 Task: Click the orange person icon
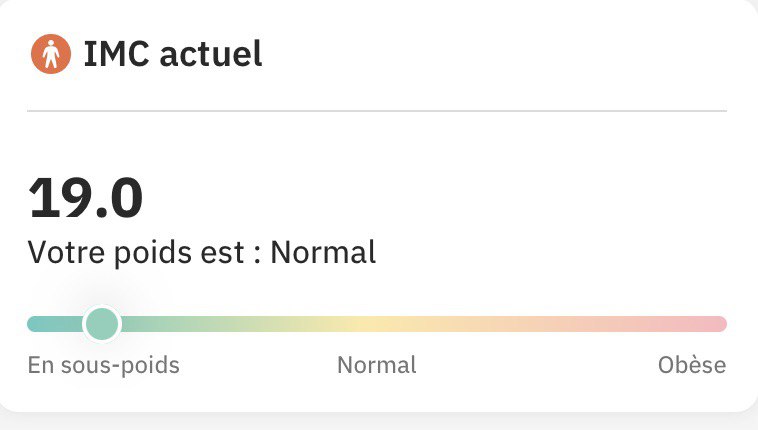(51, 54)
